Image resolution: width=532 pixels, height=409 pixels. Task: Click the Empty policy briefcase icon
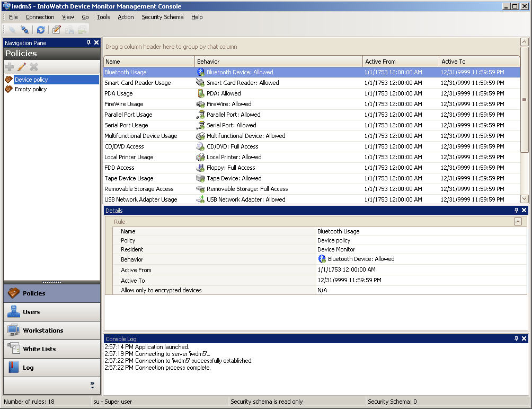point(9,89)
